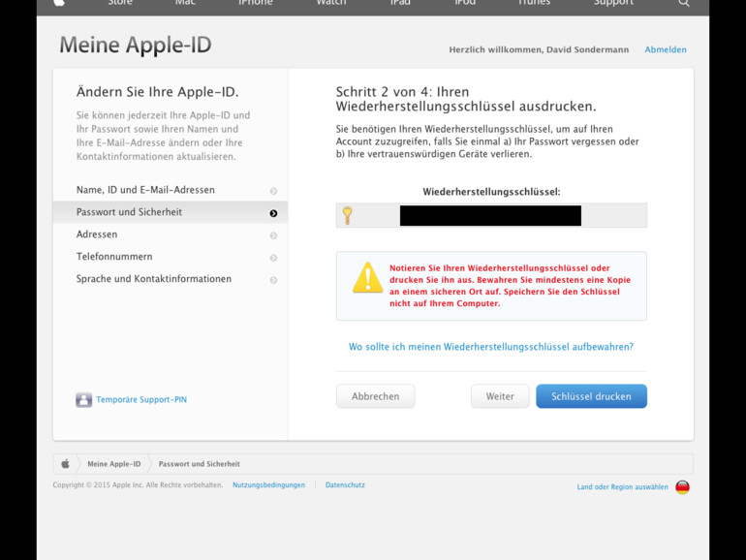Open the Adressen sidebar section
The width and height of the screenshot is (746, 560).
(171, 234)
